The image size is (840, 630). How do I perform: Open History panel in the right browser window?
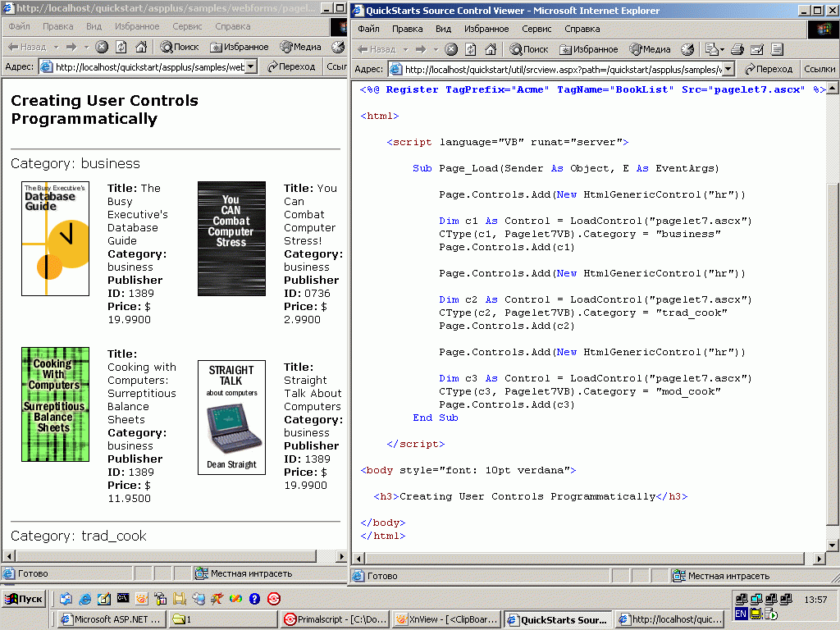click(x=687, y=49)
